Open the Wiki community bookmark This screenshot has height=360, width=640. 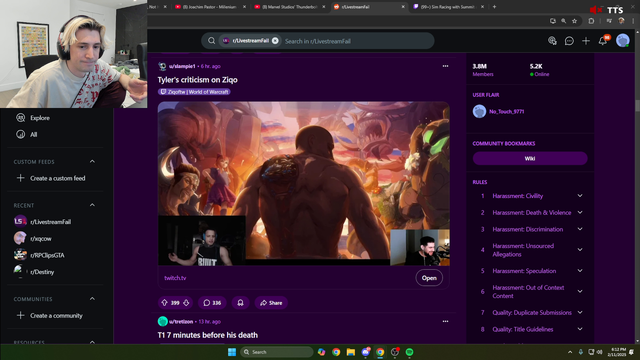point(530,158)
